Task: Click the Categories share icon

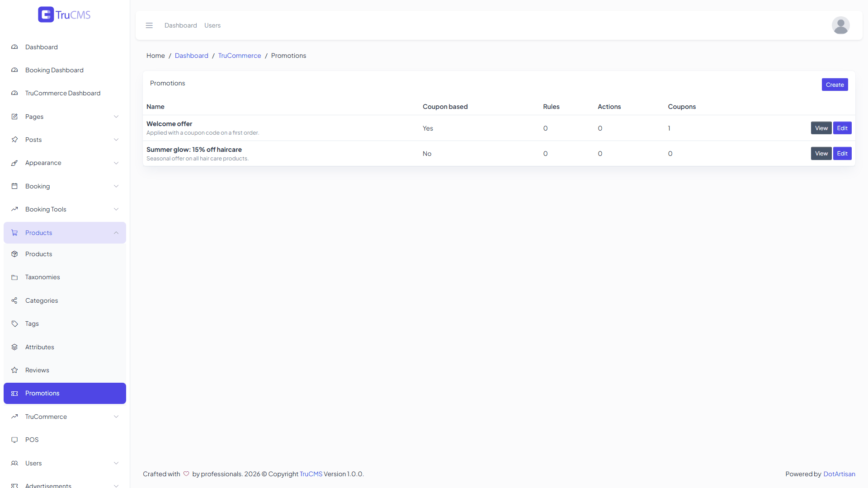Action: 14,300
